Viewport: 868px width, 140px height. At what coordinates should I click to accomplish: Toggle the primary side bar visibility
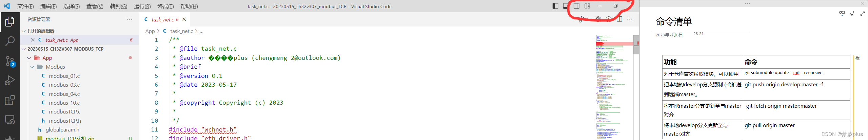coord(555,6)
